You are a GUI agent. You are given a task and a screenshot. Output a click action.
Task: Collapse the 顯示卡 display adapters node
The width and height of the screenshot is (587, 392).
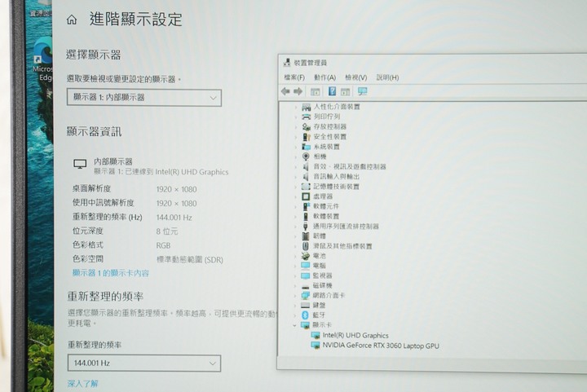(294, 325)
